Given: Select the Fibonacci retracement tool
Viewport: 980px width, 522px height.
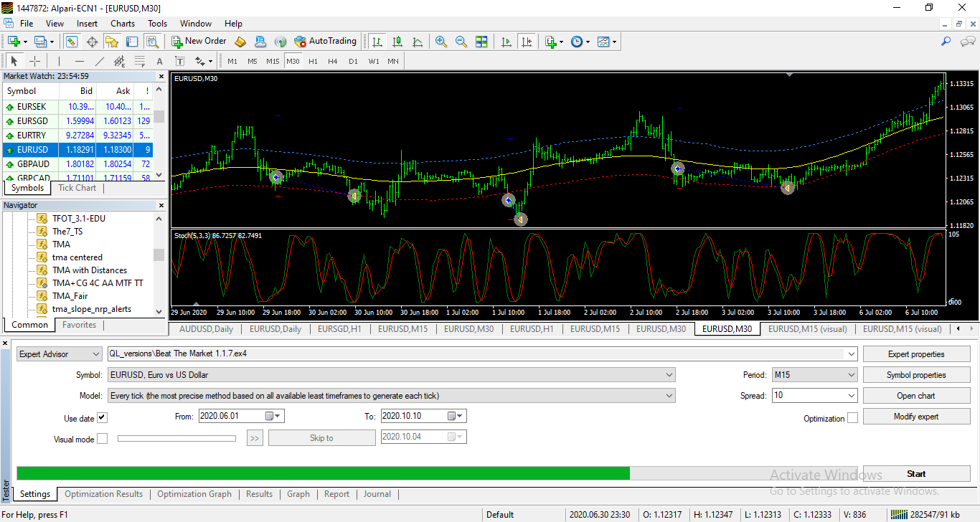Looking at the screenshot, I should [140, 61].
